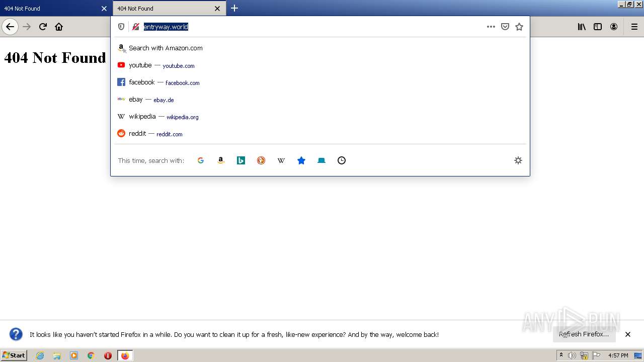
Task: Select the facebook.com suggestion
Action: click(x=320, y=82)
